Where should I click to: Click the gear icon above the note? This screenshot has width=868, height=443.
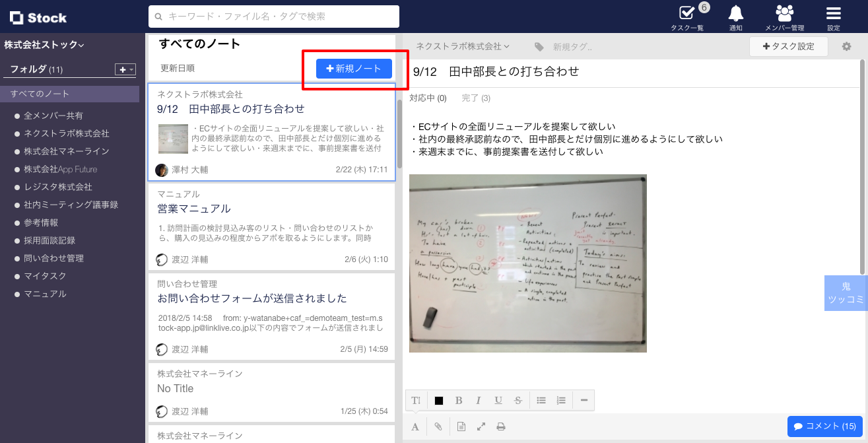click(848, 46)
